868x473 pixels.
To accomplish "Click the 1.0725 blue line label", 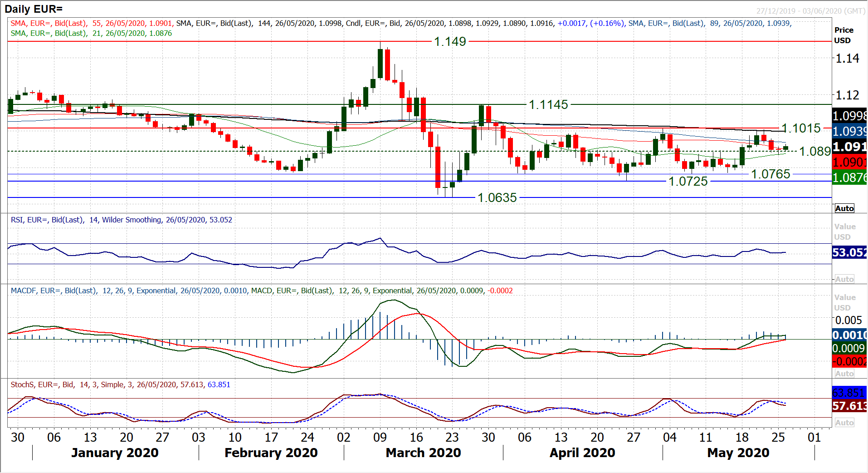I will tap(688, 182).
